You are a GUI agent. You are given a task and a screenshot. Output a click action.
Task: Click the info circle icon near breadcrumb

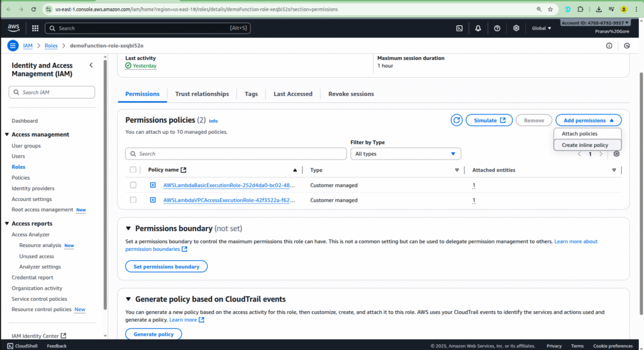609,45
